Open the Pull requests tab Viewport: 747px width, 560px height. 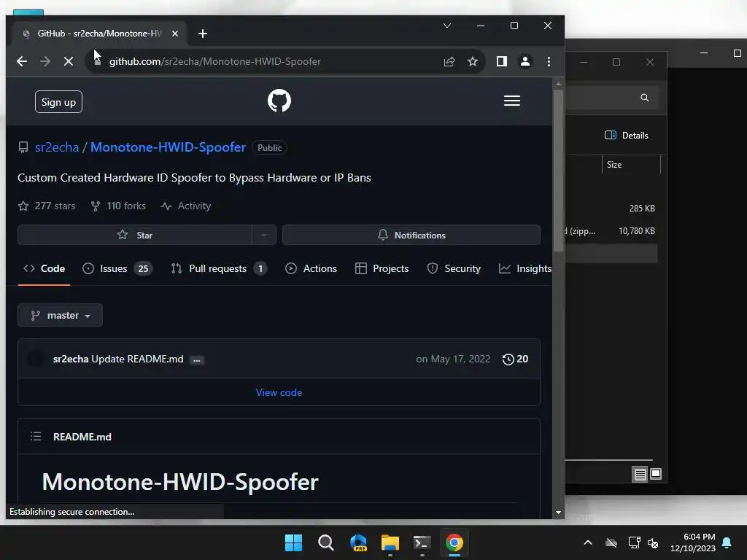coord(219,268)
